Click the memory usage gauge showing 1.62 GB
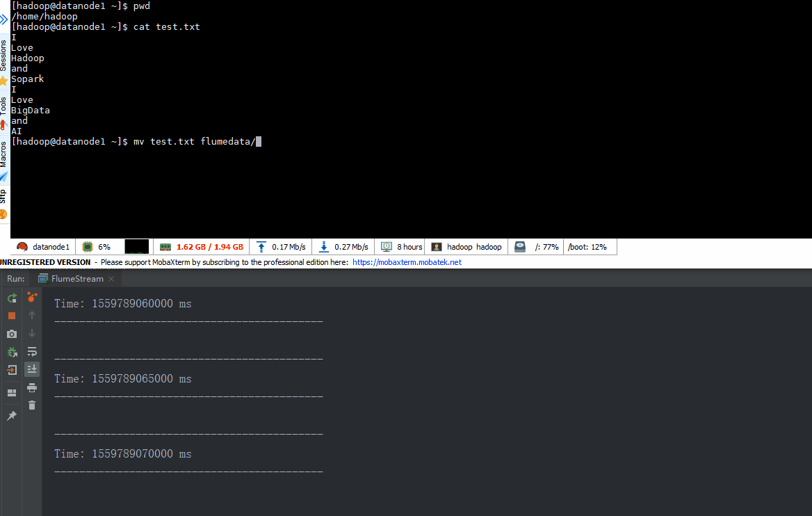Screen dimensions: 812x516 [201, 246]
